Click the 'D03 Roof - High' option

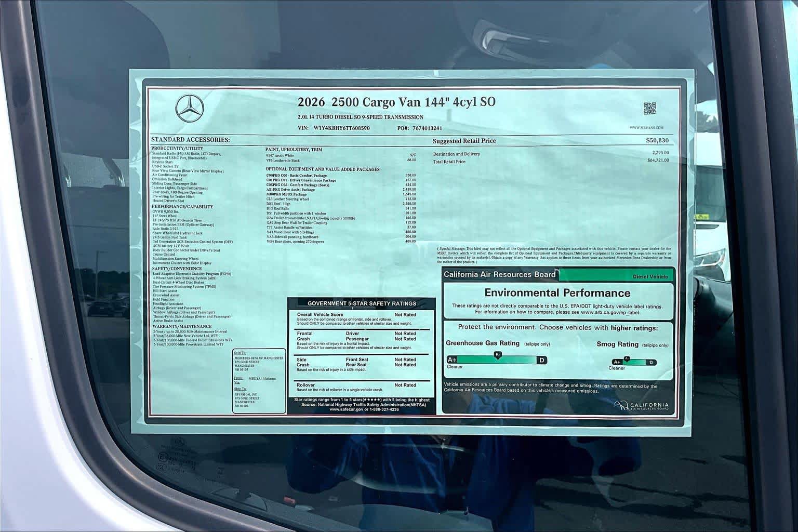click(x=278, y=204)
